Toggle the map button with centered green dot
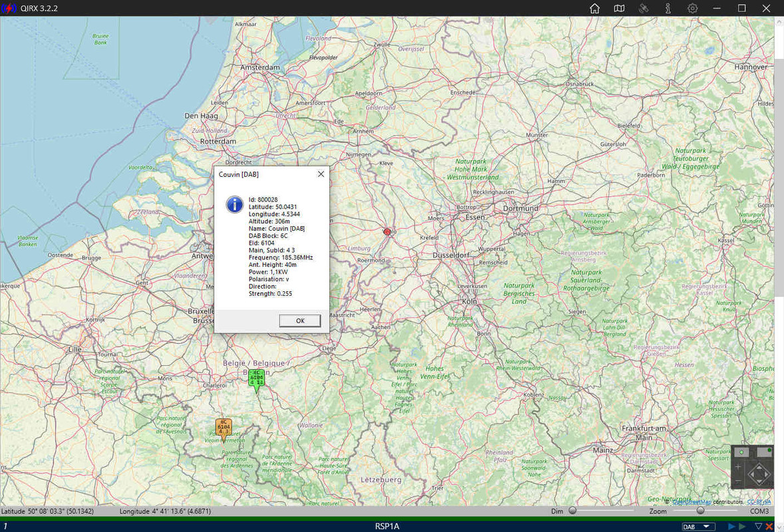This screenshot has height=532, width=784. coord(741,452)
